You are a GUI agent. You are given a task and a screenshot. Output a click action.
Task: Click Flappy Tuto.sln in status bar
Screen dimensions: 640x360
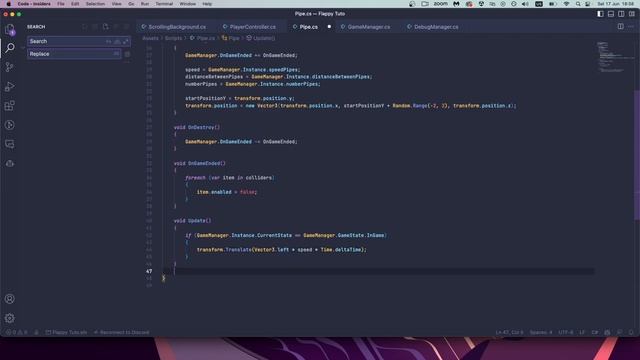tap(66, 332)
